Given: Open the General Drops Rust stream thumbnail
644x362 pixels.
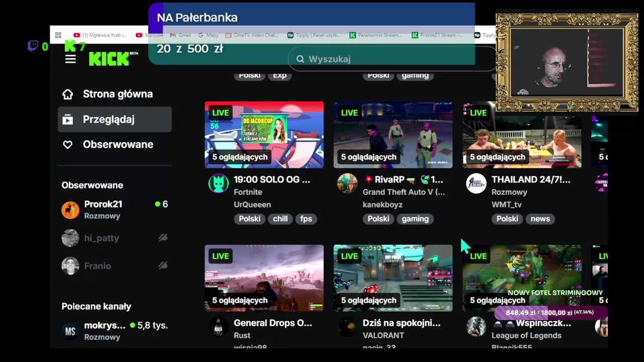Looking at the screenshot, I should pos(264,278).
